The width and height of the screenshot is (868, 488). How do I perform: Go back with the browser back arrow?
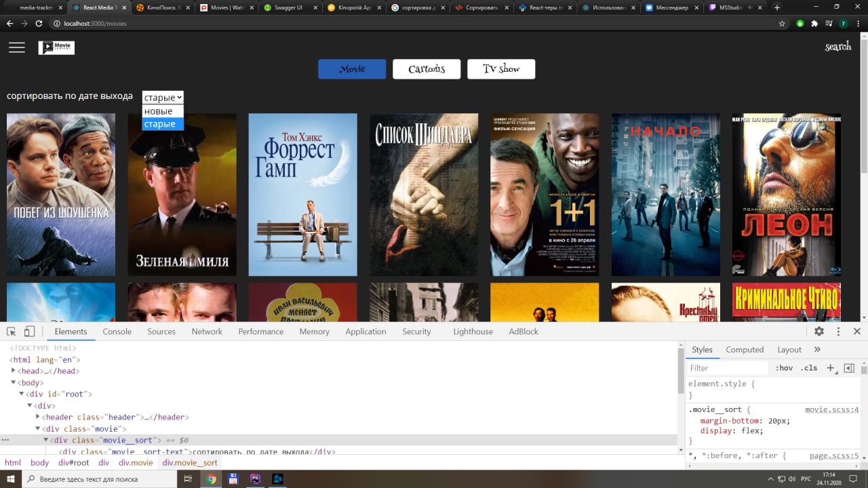(9, 23)
